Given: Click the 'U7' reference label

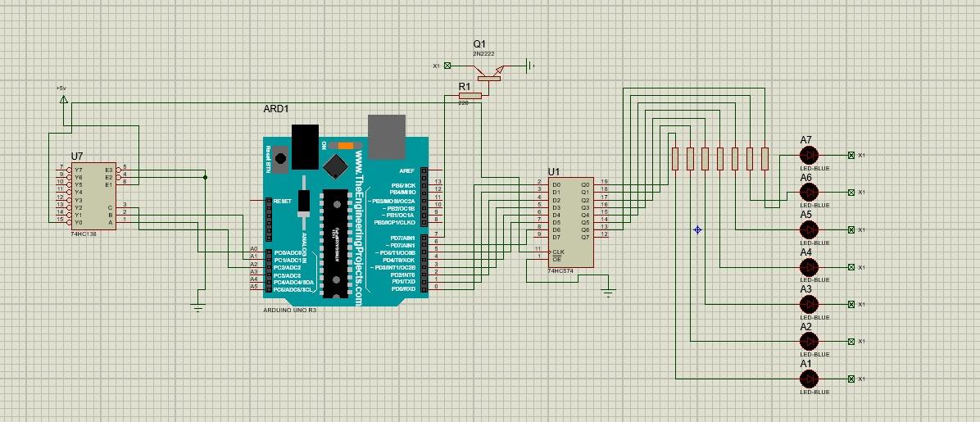Looking at the screenshot, I should (77, 156).
